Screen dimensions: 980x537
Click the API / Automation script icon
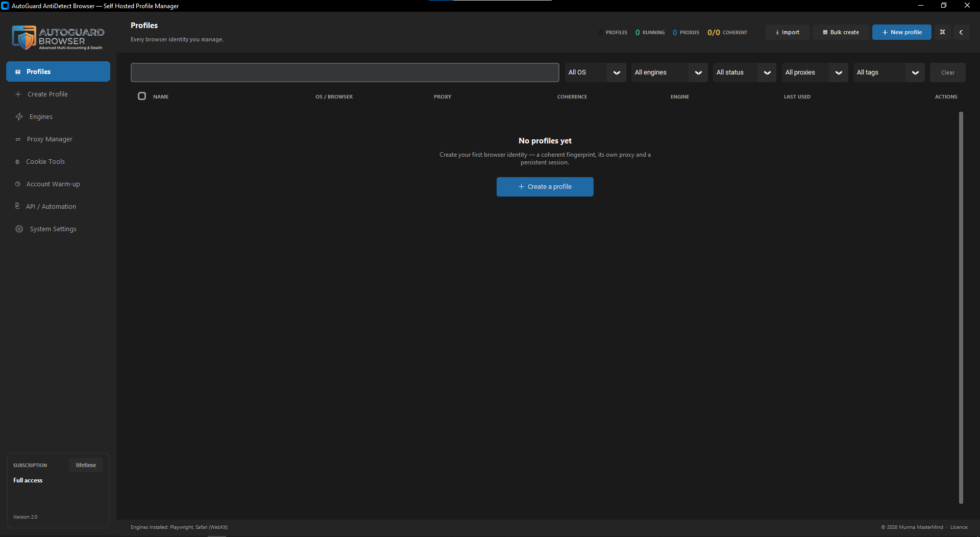[x=17, y=206]
